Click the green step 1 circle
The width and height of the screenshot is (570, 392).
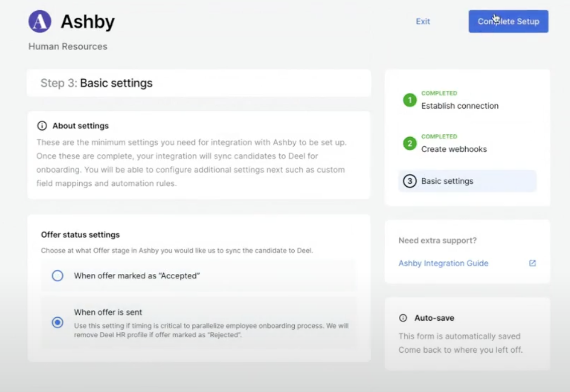[x=410, y=100]
